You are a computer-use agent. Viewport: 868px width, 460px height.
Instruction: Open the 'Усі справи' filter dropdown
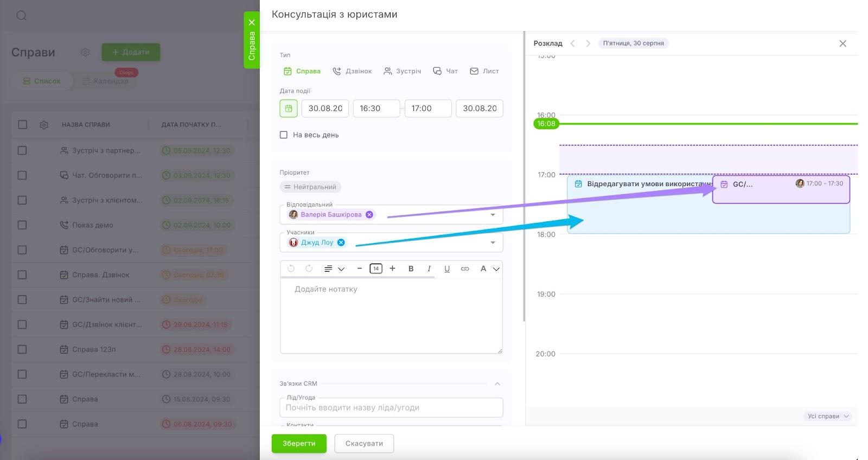(827, 416)
